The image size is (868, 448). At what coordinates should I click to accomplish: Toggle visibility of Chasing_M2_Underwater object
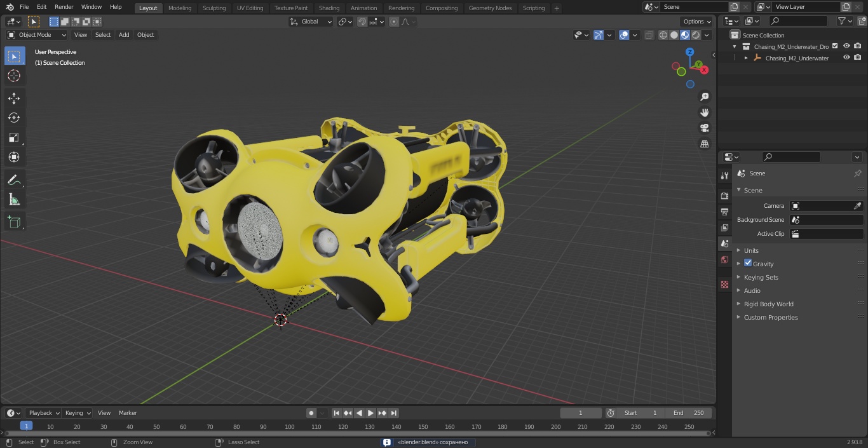pyautogui.click(x=846, y=57)
